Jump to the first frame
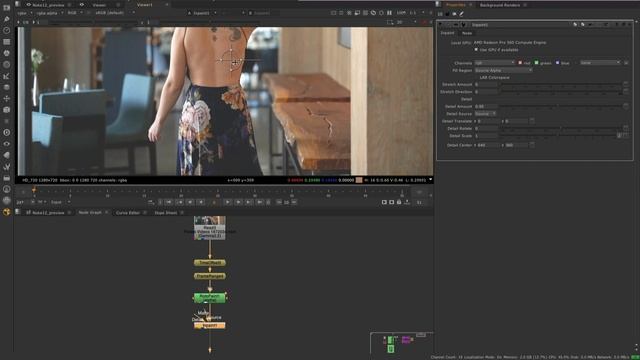Image resolution: width=640 pixels, height=360 pixels. tap(169, 202)
